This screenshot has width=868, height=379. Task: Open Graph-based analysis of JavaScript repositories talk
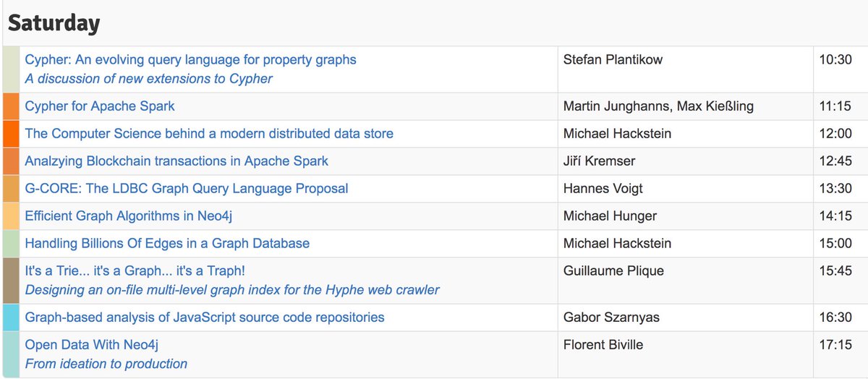pyautogui.click(x=205, y=318)
